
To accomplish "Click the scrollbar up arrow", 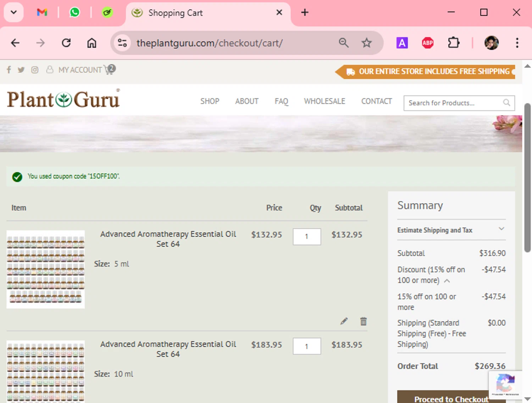I will click(x=527, y=66).
